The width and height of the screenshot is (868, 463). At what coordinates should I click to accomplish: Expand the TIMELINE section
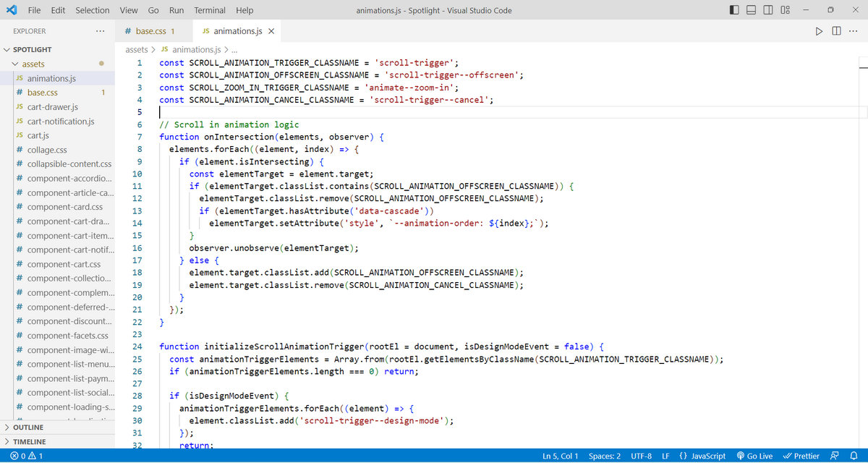point(29,441)
